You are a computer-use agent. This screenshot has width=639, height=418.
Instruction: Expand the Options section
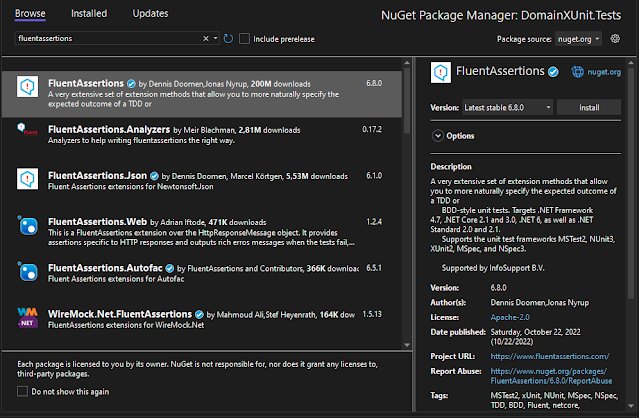tap(438, 136)
